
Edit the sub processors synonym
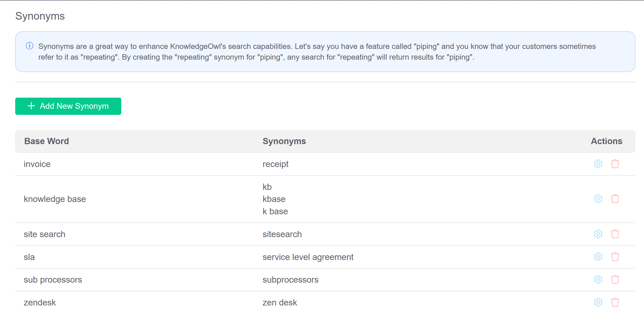coord(598,280)
